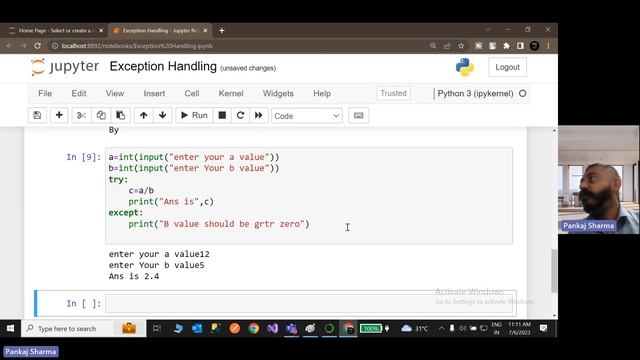Viewport: 640px width, 360px height.
Task: Cut selected cells with the scissors icon
Action: coord(81,116)
